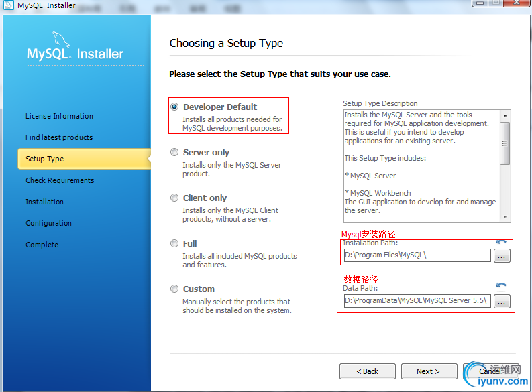This screenshot has width=532, height=392.
Task: Choose the Custom setup radio button
Action: [174, 289]
